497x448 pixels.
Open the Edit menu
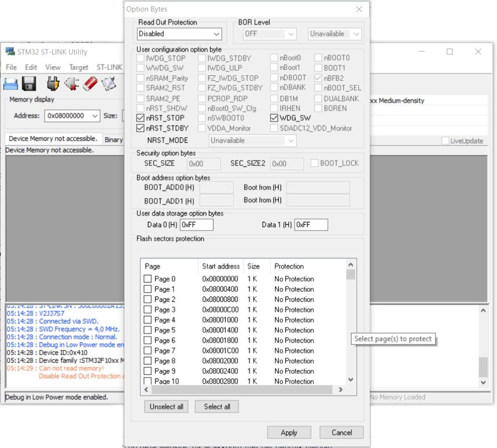(x=31, y=67)
